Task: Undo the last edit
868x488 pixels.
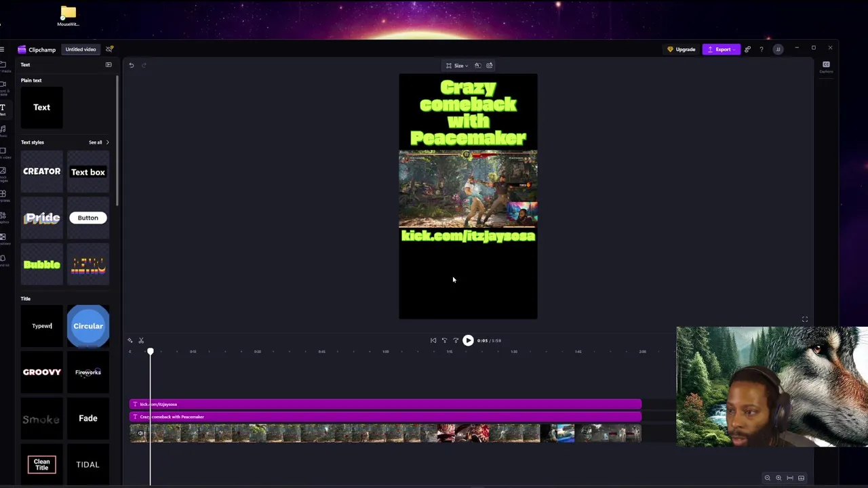Action: (132, 65)
